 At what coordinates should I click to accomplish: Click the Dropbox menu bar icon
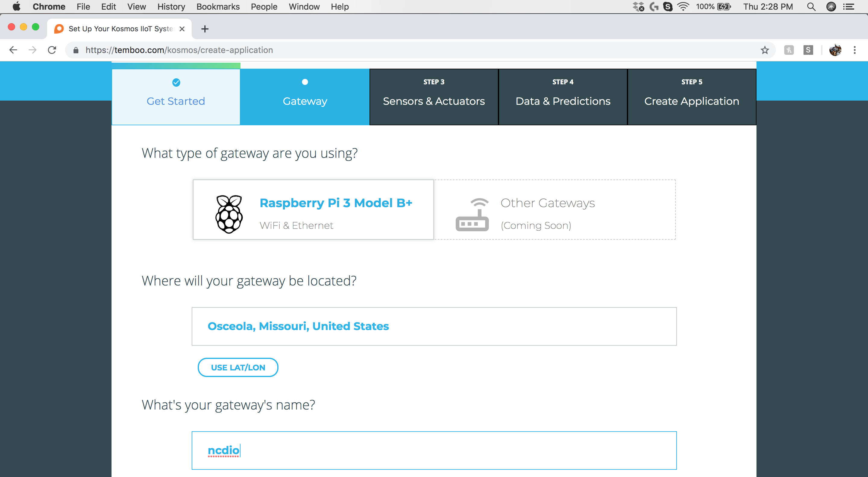point(638,7)
